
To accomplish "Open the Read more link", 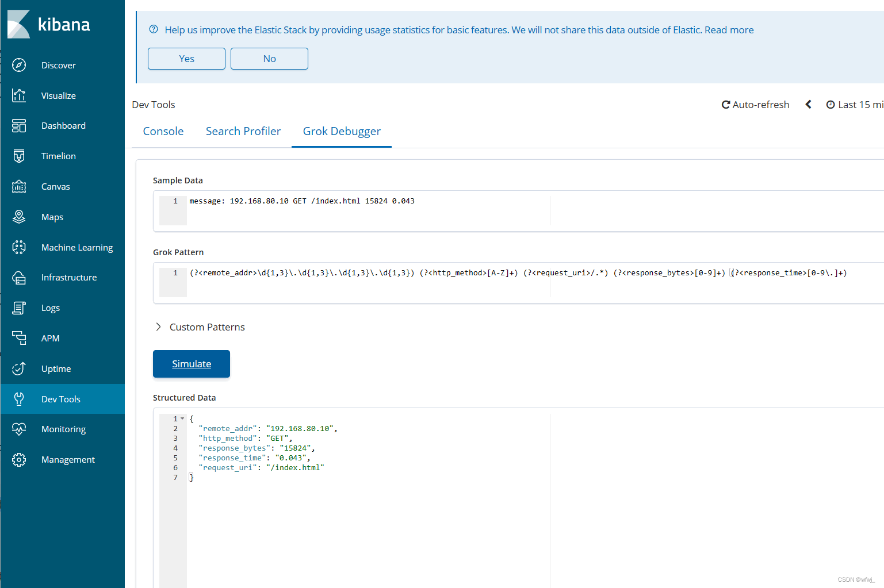I will coord(729,30).
